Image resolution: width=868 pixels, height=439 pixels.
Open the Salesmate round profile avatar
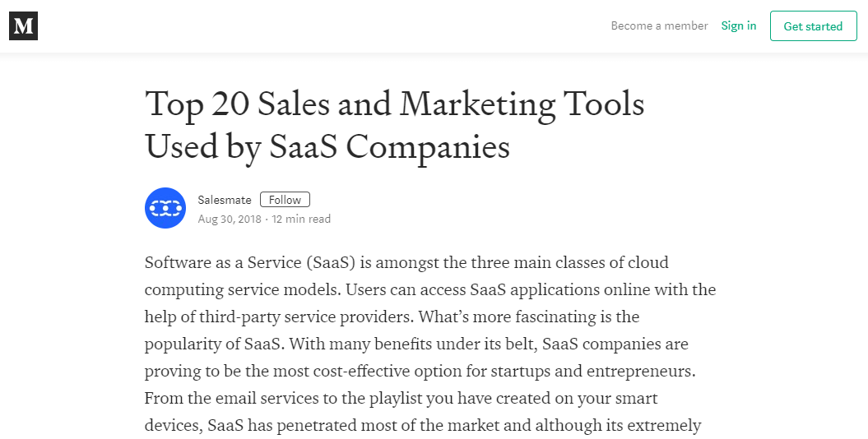tap(165, 208)
